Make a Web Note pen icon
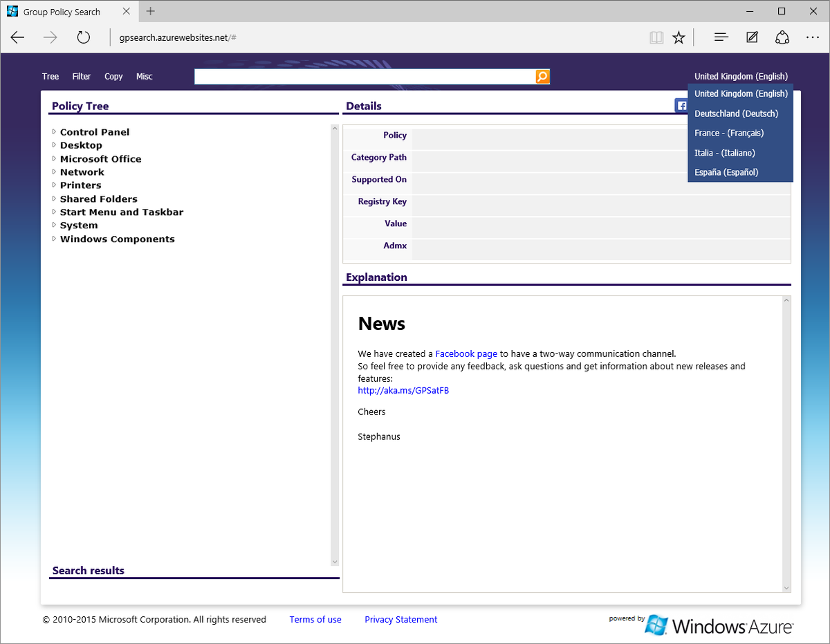830x644 pixels. tap(752, 37)
